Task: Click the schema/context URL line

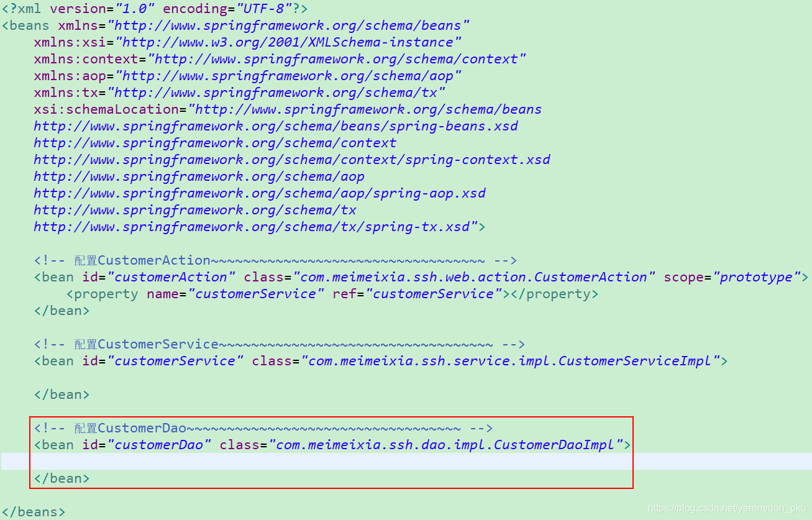Action: point(215,143)
